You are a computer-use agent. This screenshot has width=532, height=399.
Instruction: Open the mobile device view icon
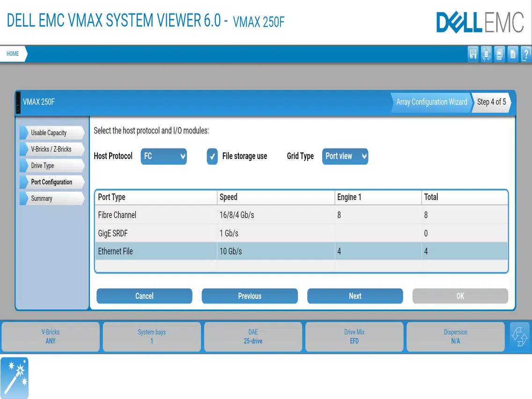(499, 54)
